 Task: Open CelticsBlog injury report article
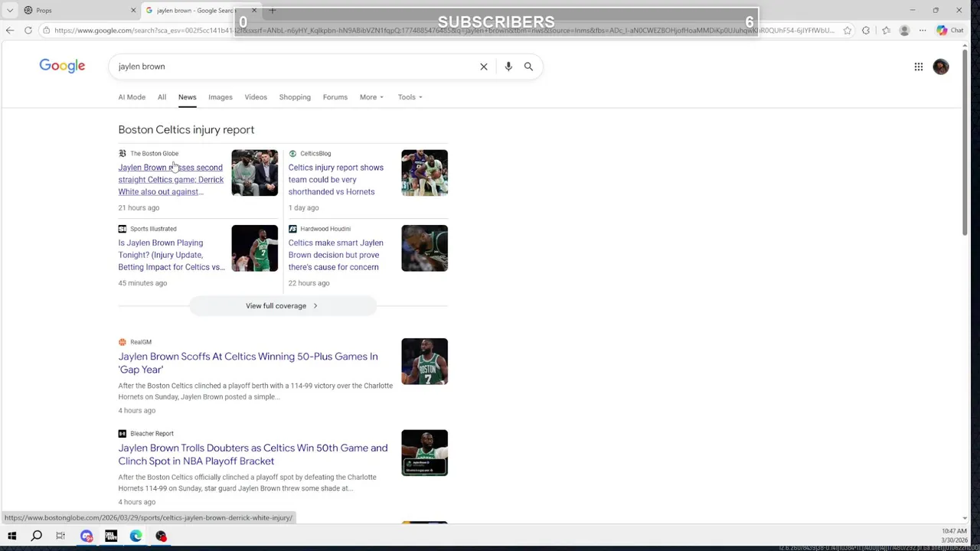(x=335, y=180)
